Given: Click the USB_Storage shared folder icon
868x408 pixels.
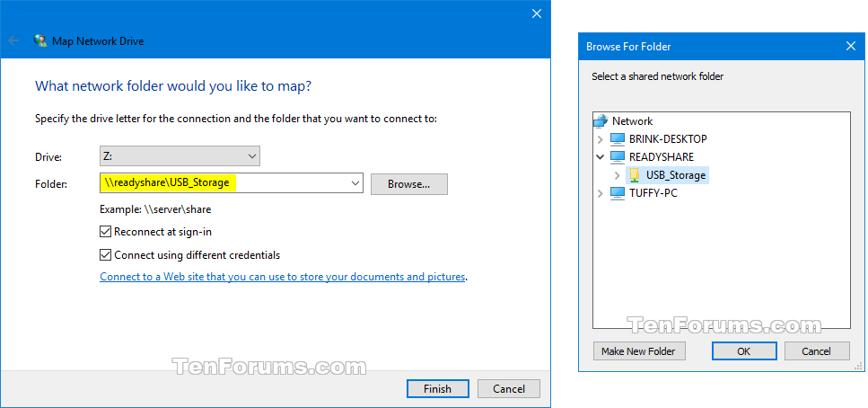Looking at the screenshot, I should pos(635,175).
